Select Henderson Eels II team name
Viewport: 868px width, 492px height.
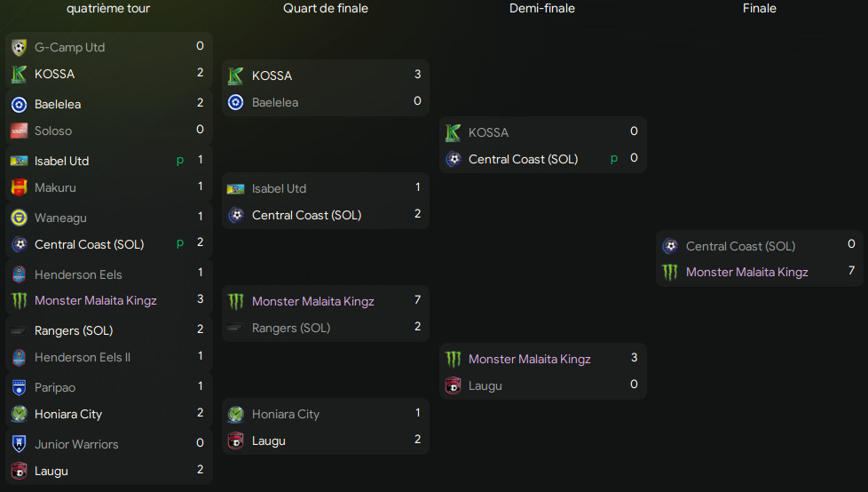pos(83,357)
